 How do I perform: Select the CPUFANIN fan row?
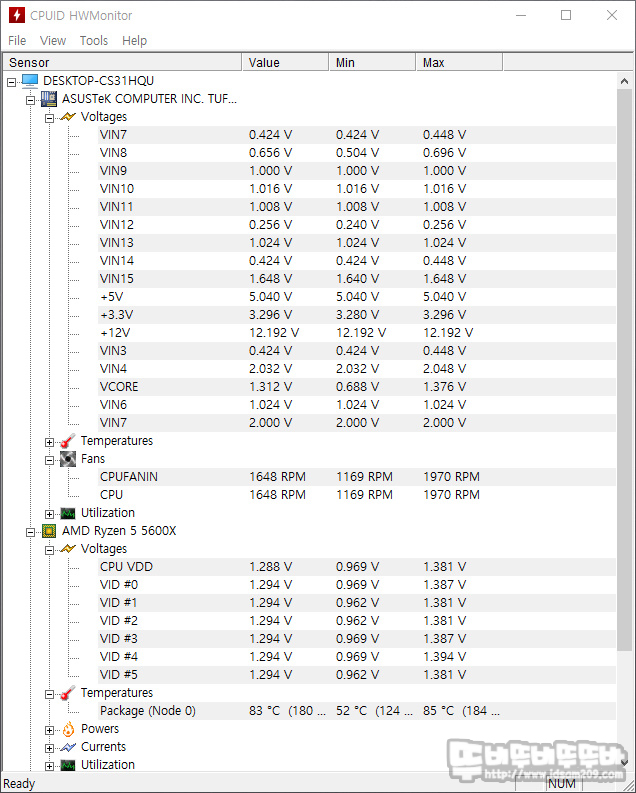pyautogui.click(x=357, y=477)
